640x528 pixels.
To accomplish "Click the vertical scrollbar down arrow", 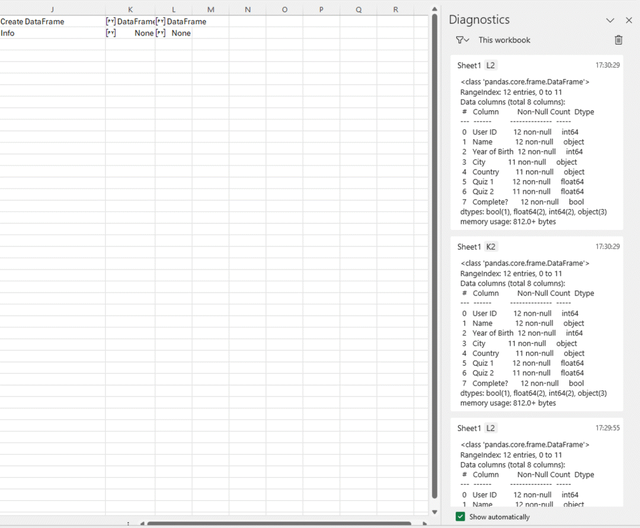I will 435,512.
